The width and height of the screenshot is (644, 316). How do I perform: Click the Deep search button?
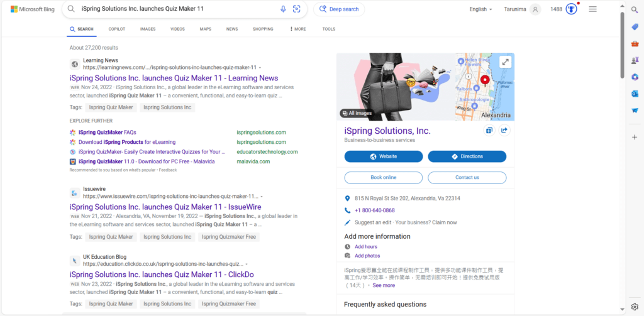(x=339, y=9)
